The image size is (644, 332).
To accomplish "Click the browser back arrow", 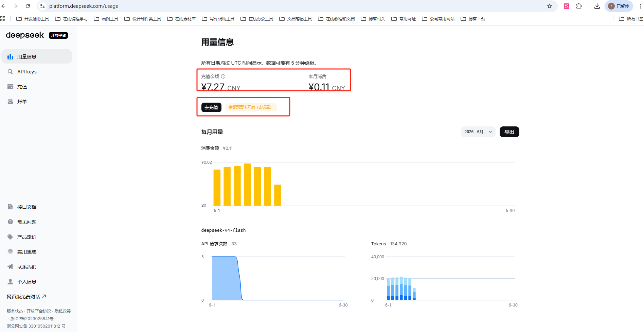I will tap(4, 6).
